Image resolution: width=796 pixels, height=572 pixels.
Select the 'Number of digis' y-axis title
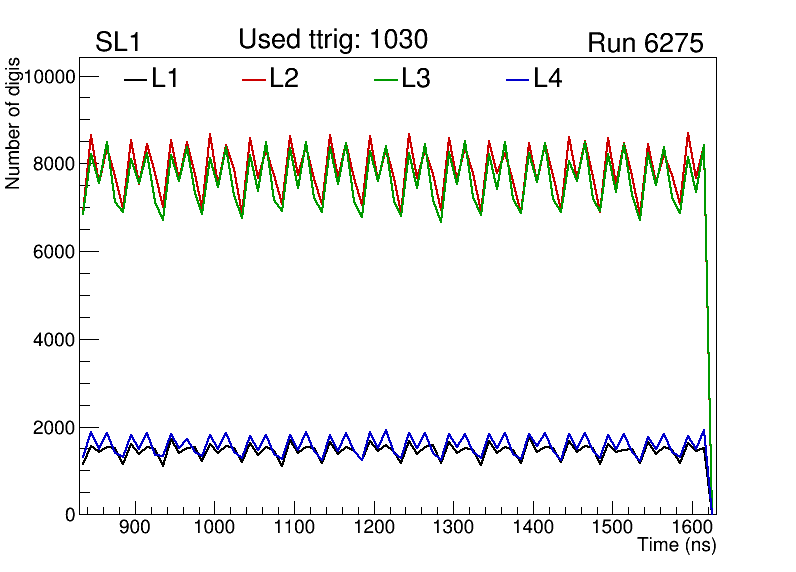coord(14,135)
